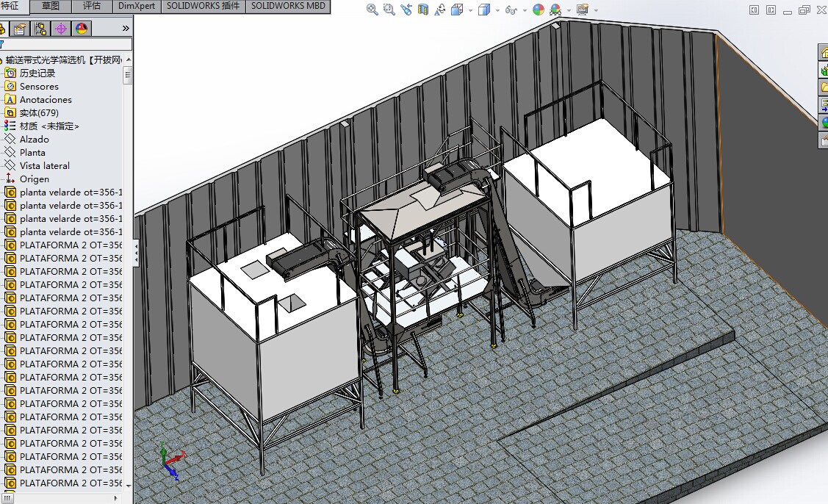Expand manager tabs with double chevron
Image resolution: width=828 pixels, height=504 pixels.
pyautogui.click(x=126, y=29)
